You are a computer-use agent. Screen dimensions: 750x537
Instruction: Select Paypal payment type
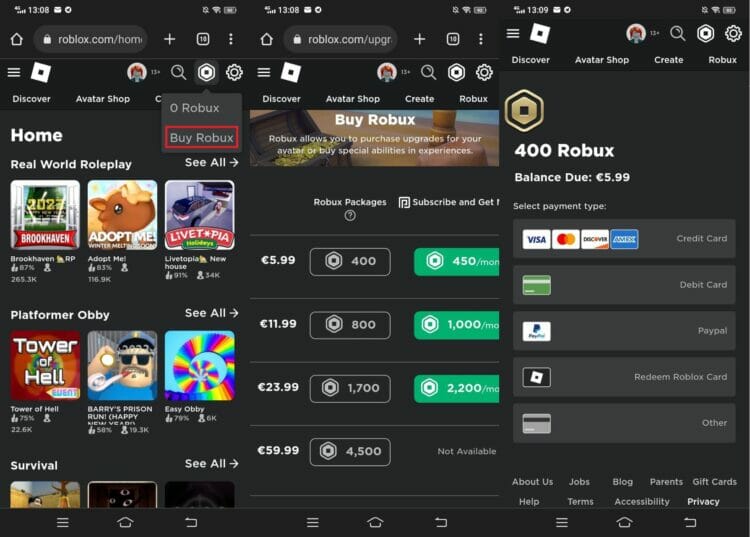tap(624, 331)
